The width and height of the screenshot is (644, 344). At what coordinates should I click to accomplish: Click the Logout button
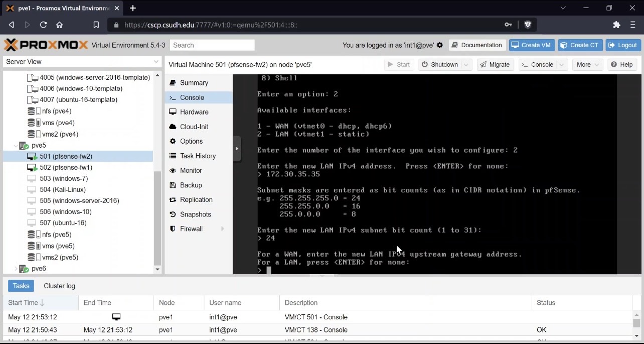(623, 45)
